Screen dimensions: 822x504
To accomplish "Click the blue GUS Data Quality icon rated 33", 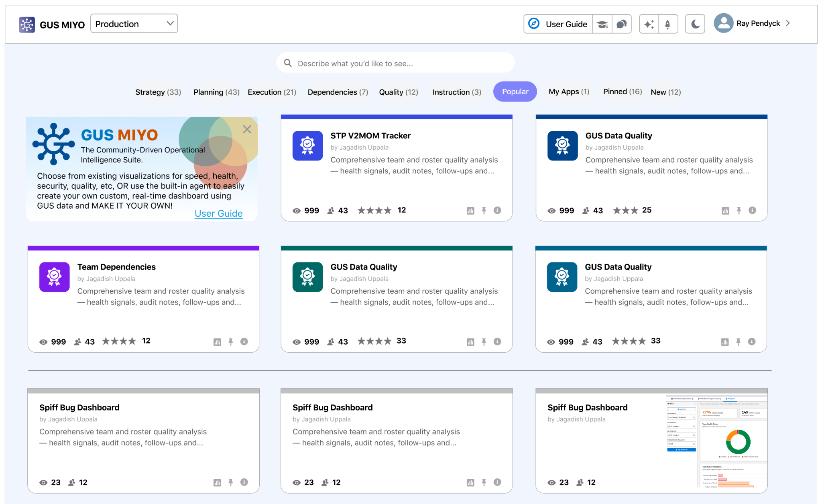I will point(562,277).
